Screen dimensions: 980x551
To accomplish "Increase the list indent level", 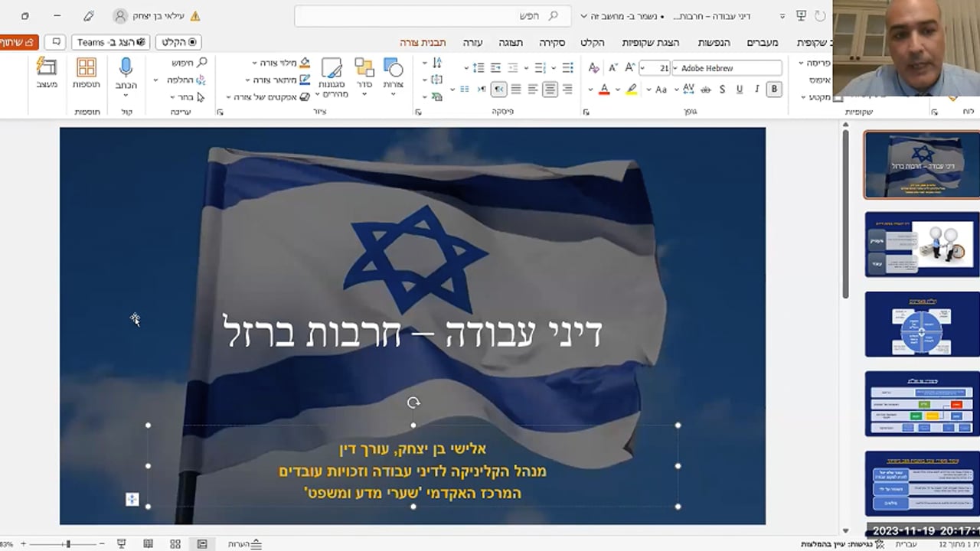I will click(496, 67).
